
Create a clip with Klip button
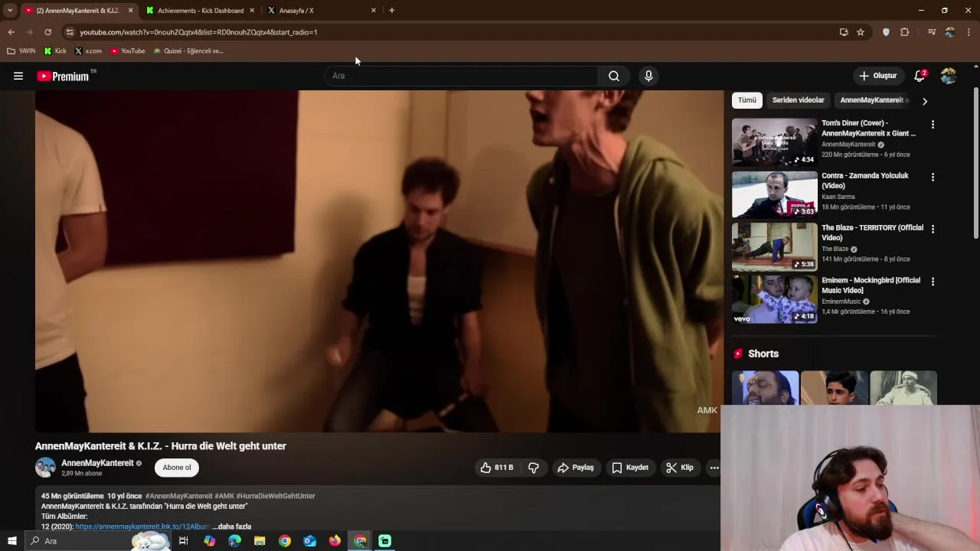680,468
